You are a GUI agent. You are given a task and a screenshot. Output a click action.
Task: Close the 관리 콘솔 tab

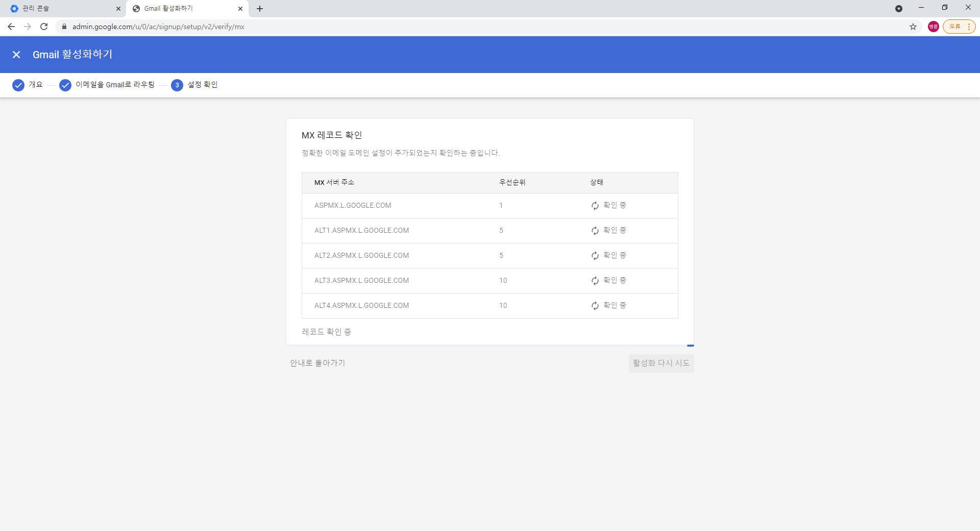click(118, 9)
